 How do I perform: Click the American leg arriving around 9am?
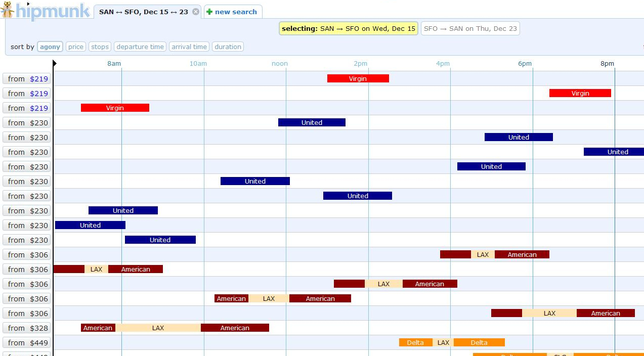[x=136, y=269]
